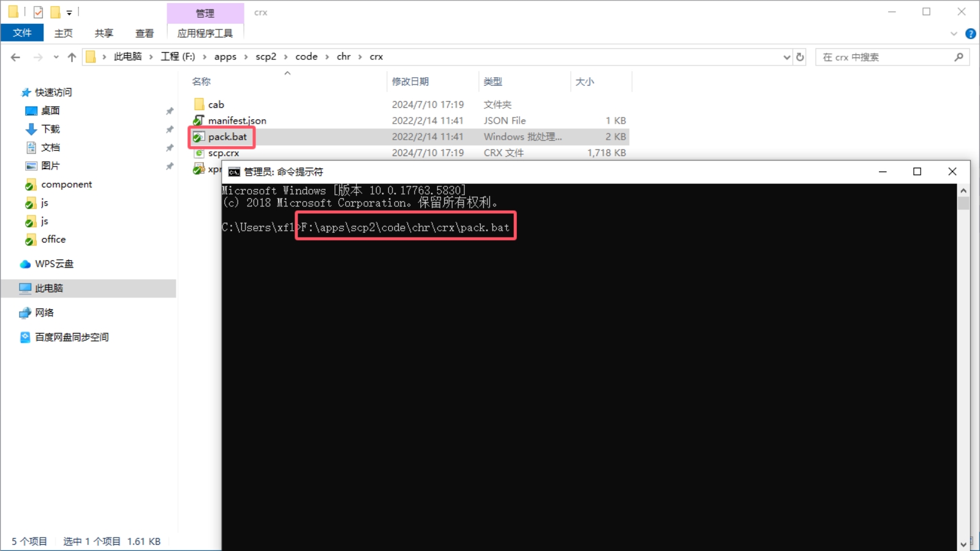Select the scp.crx file icon
Viewport: 980px width, 551px height.
(199, 153)
